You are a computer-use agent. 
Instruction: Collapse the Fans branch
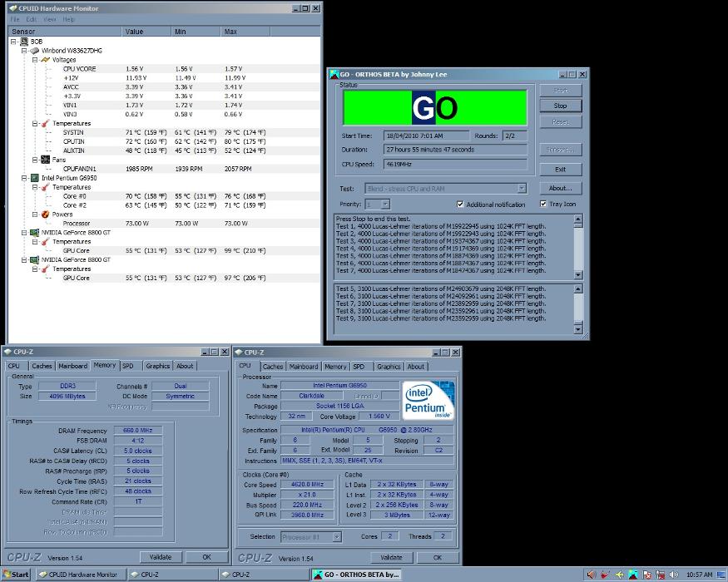35,160
